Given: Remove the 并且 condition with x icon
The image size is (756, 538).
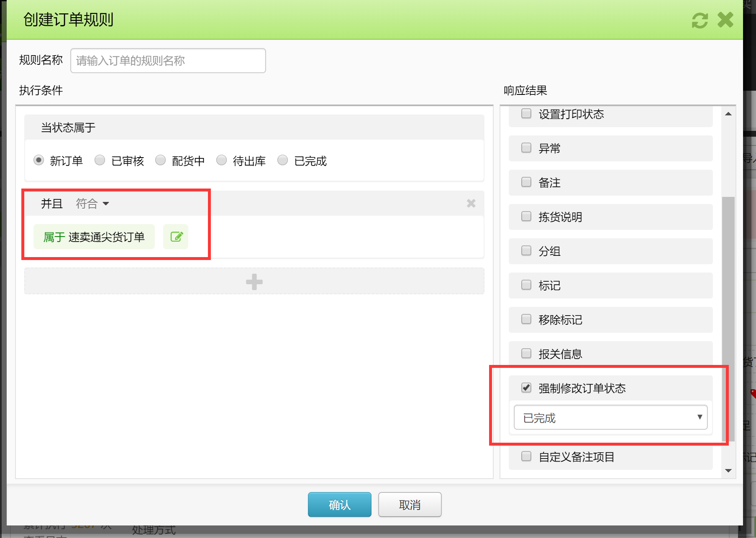Looking at the screenshot, I should click(471, 203).
